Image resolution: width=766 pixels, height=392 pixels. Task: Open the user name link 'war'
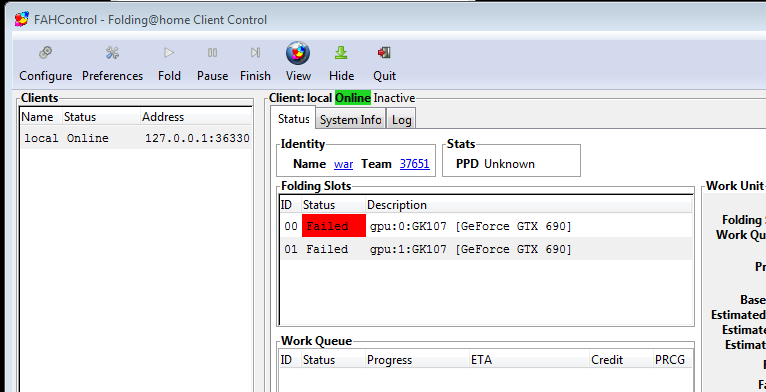tap(343, 164)
